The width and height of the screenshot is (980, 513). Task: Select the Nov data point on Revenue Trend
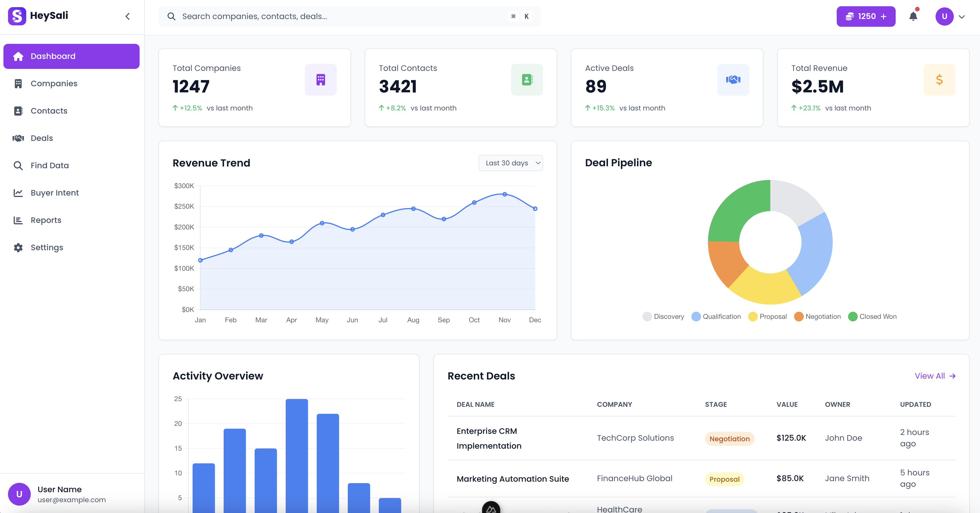(505, 194)
